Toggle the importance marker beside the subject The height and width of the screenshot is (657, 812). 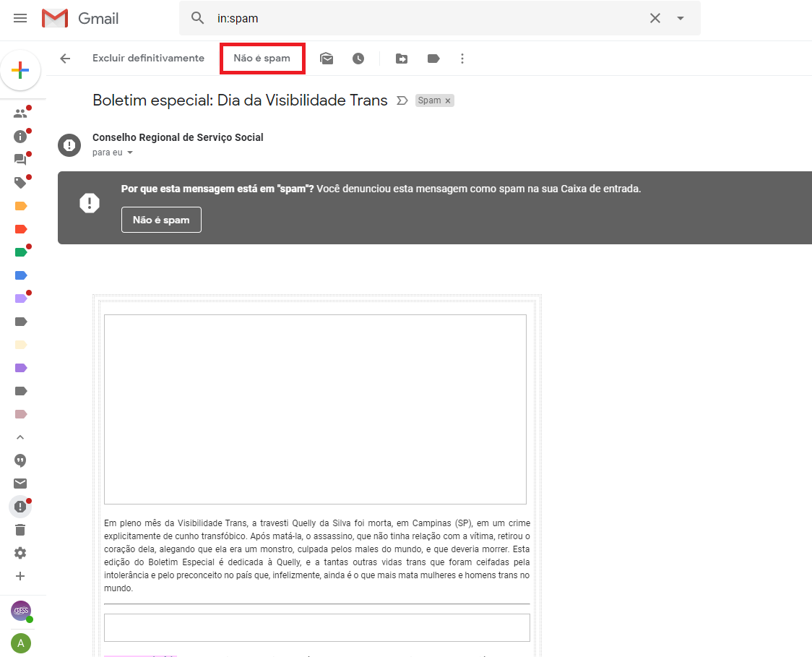click(x=402, y=100)
